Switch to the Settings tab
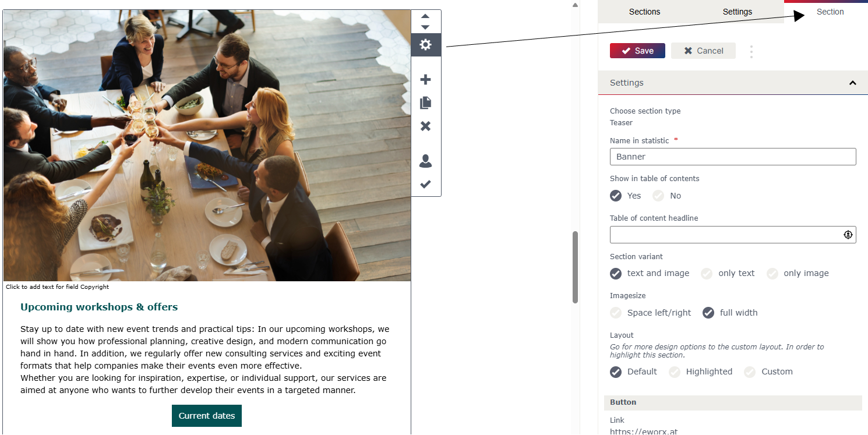 [738, 12]
